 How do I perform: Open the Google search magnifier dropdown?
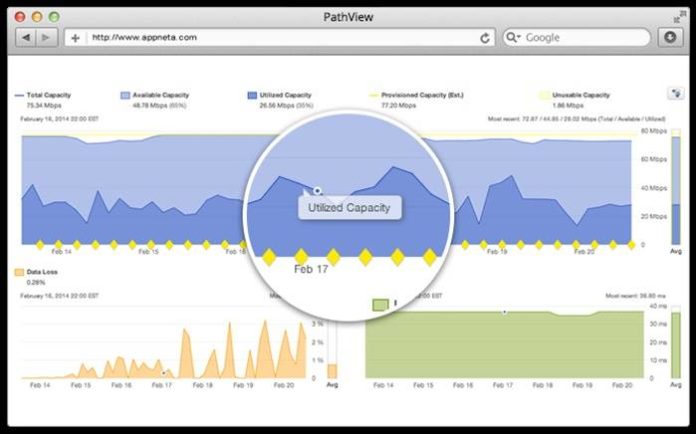tap(513, 37)
